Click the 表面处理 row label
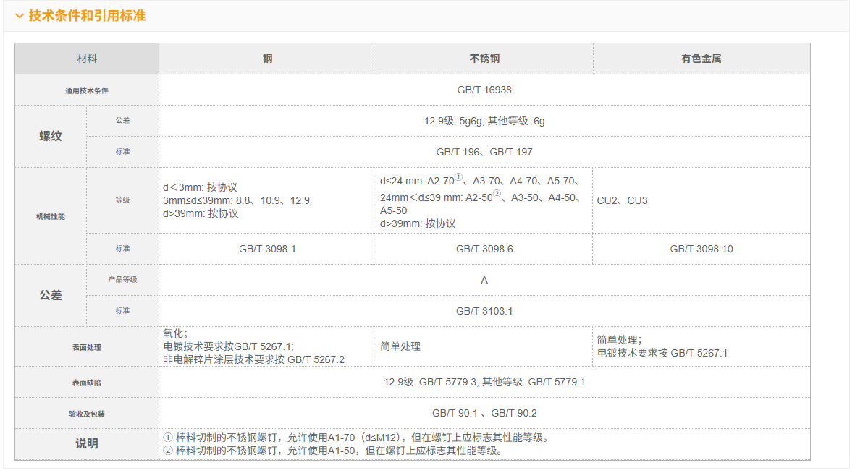Image resolution: width=868 pixels, height=473 pixels. click(x=87, y=347)
